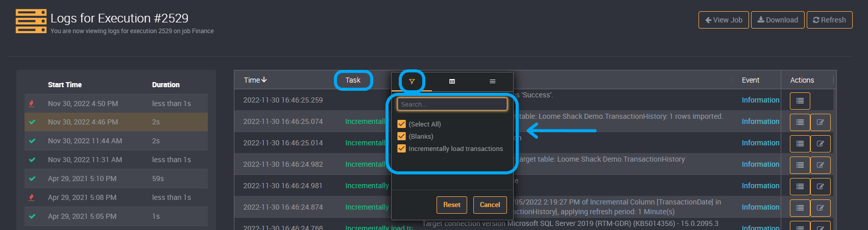This screenshot has width=868, height=230.
Task: Click success checkmark for Apr 29 5:10 PM
Action: pyautogui.click(x=32, y=178)
